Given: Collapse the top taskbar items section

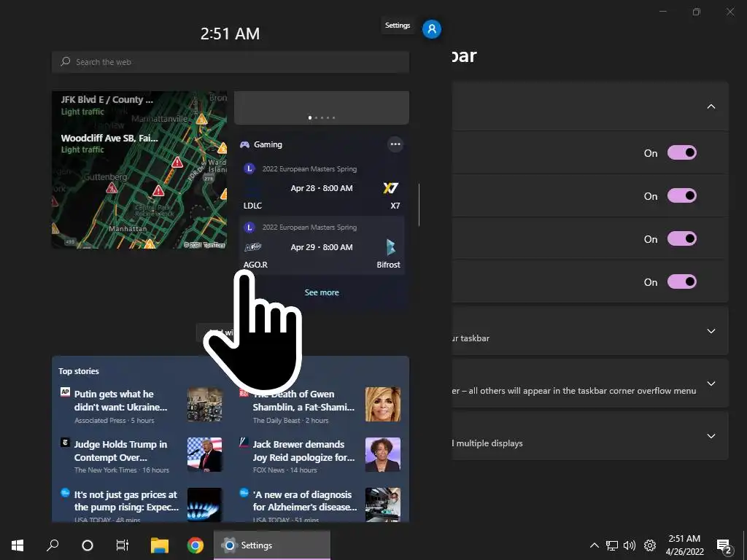Looking at the screenshot, I should [x=711, y=106].
